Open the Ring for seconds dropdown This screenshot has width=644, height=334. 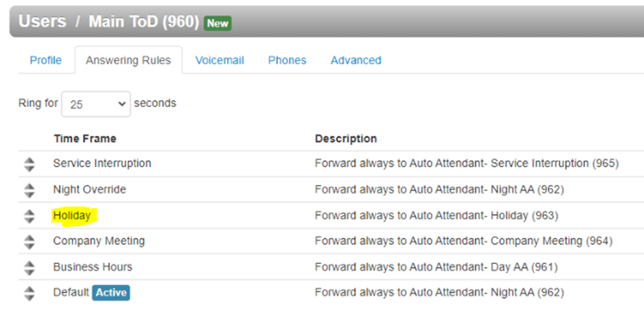click(96, 104)
